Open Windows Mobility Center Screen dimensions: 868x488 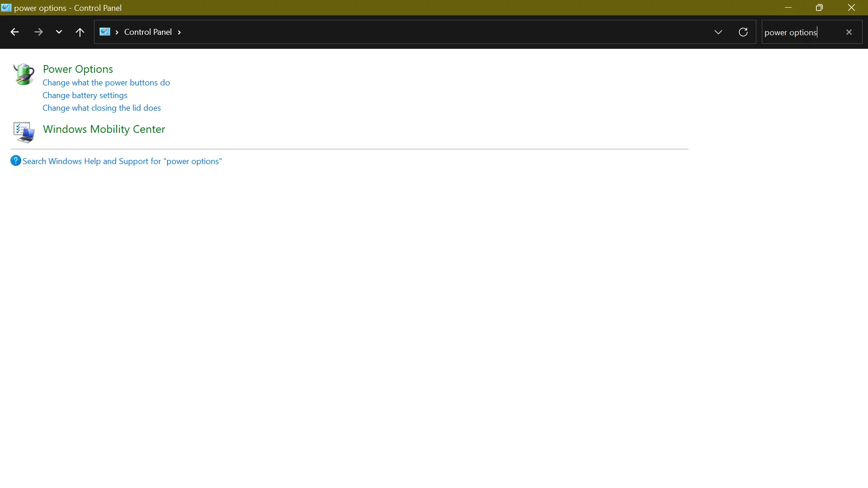click(x=104, y=129)
